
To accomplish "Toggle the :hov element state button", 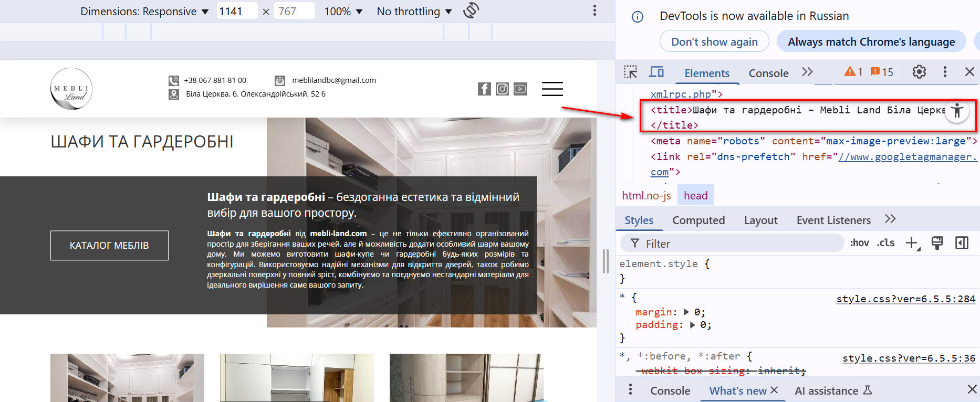I will tap(859, 243).
